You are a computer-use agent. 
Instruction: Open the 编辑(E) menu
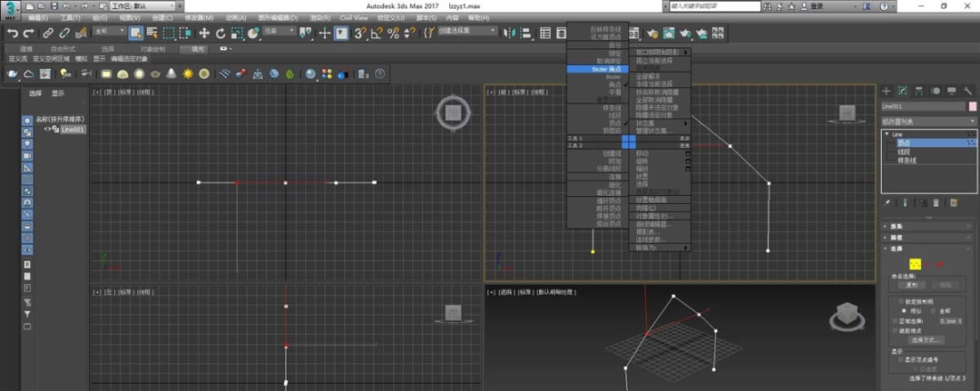38,17
